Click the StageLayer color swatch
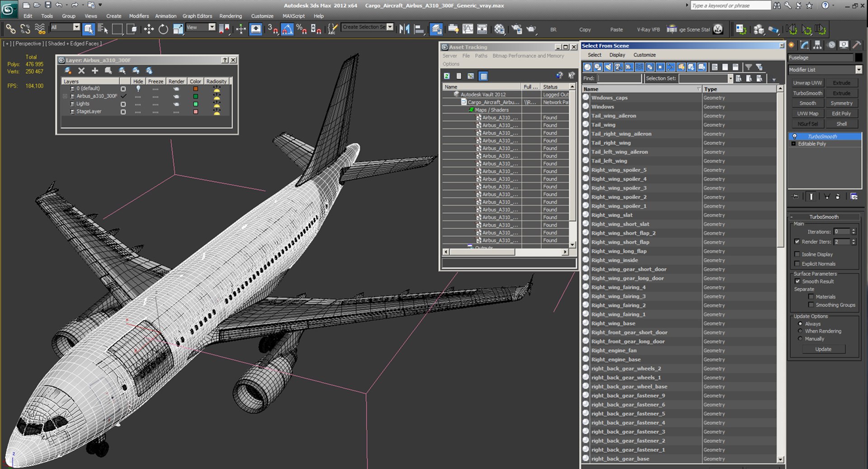 coord(196,112)
